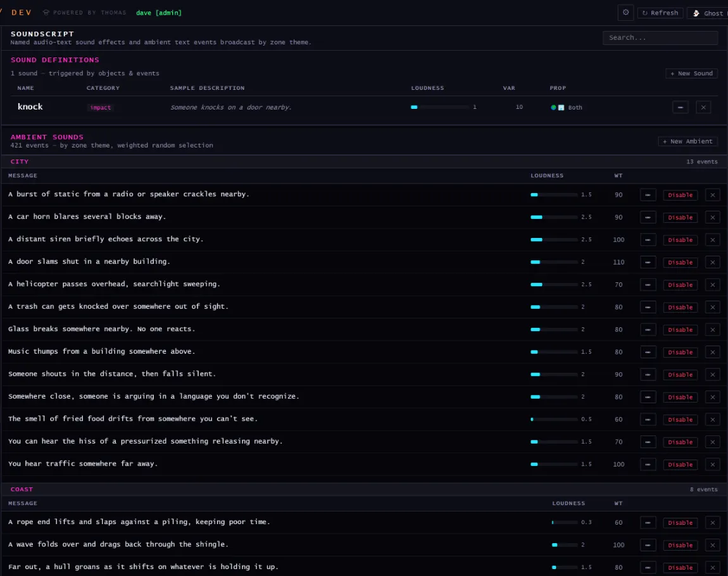This screenshot has height=576, width=728.
Task: Disable the wave folds over event
Action: pyautogui.click(x=680, y=545)
